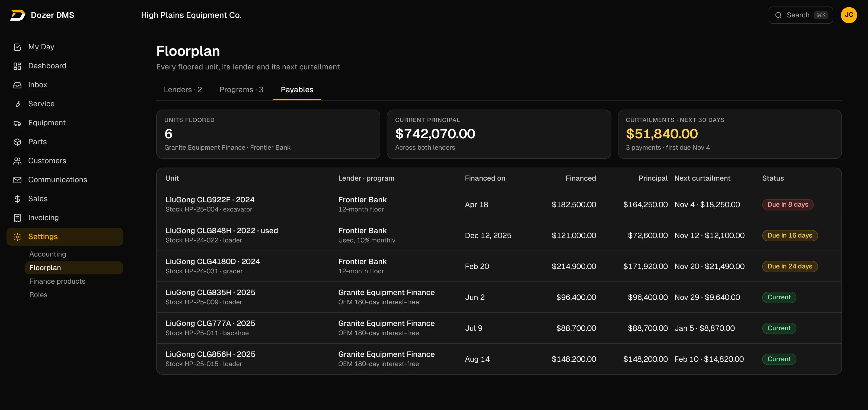Click the $214,900.00 financed amount
This screenshot has height=410, width=868.
tap(573, 267)
